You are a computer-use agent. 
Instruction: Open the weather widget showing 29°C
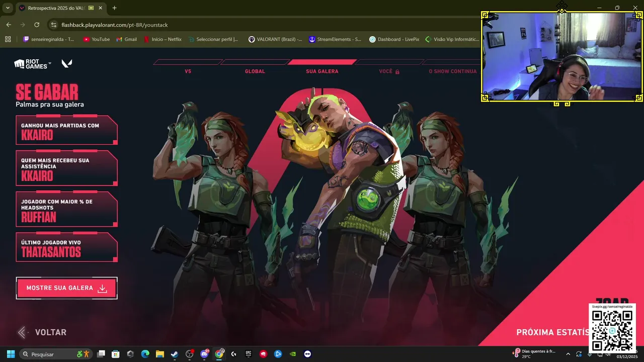coord(534,354)
